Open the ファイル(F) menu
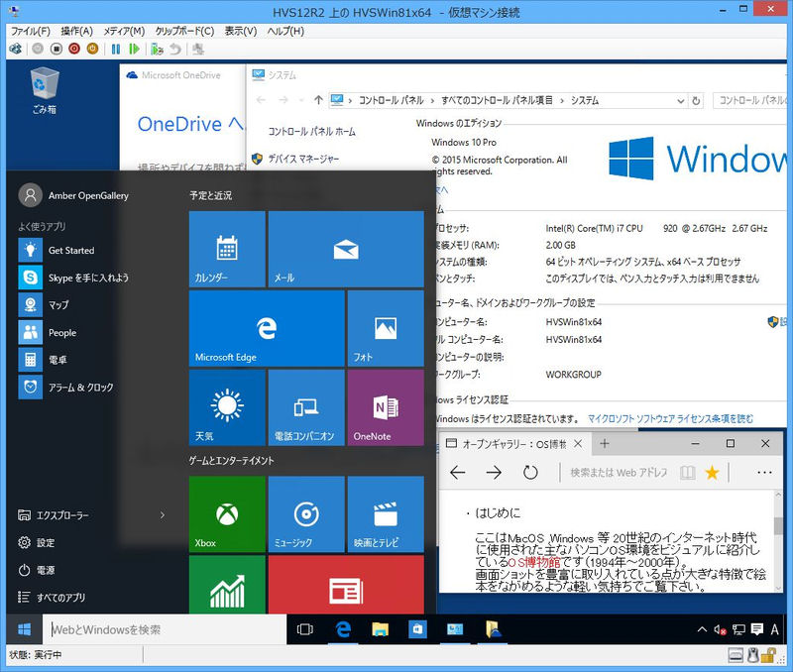Image resolution: width=793 pixels, height=672 pixels. pyautogui.click(x=31, y=31)
